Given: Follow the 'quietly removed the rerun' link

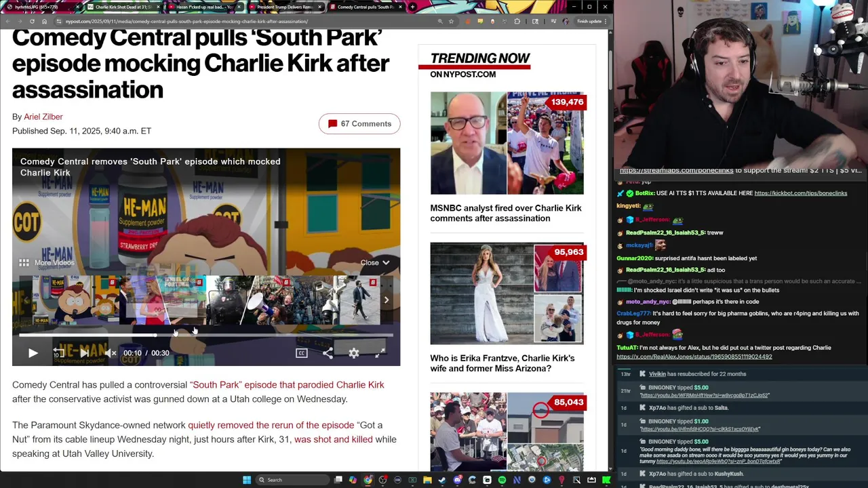Looking at the screenshot, I should pos(271,425).
